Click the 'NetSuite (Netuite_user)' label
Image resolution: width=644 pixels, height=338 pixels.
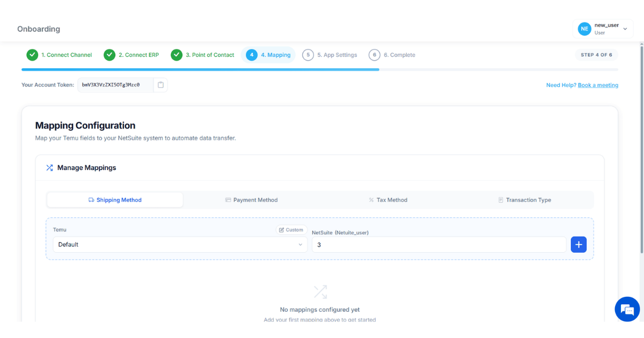click(x=340, y=233)
